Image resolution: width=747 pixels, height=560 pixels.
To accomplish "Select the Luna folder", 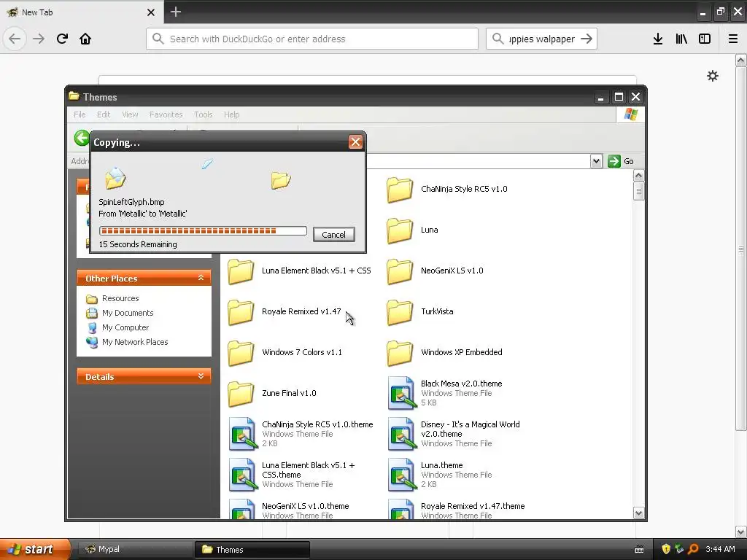I will [413, 230].
